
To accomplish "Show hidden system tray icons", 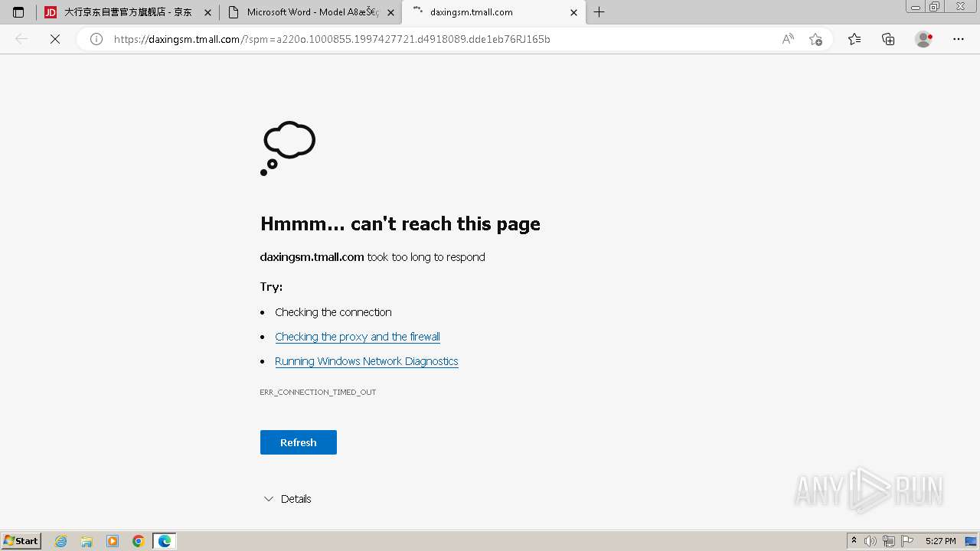I will (854, 541).
